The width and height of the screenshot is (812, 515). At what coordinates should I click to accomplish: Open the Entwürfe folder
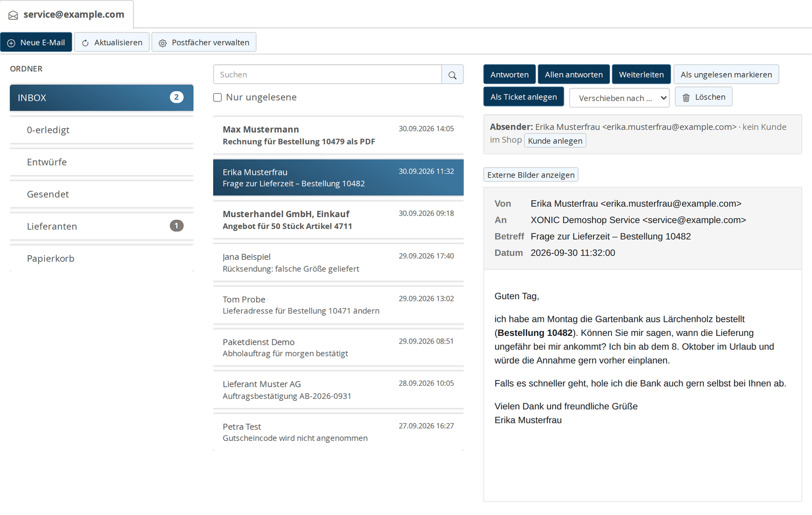tap(101, 162)
